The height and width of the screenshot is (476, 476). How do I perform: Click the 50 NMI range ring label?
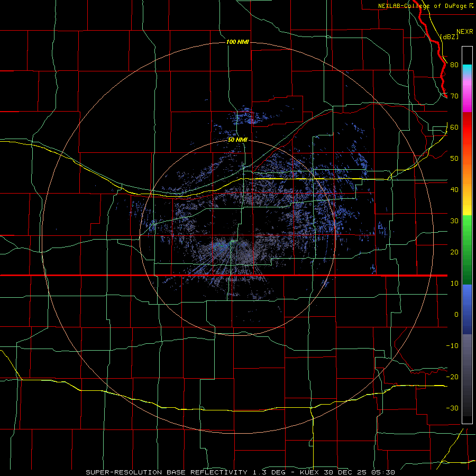237,140
